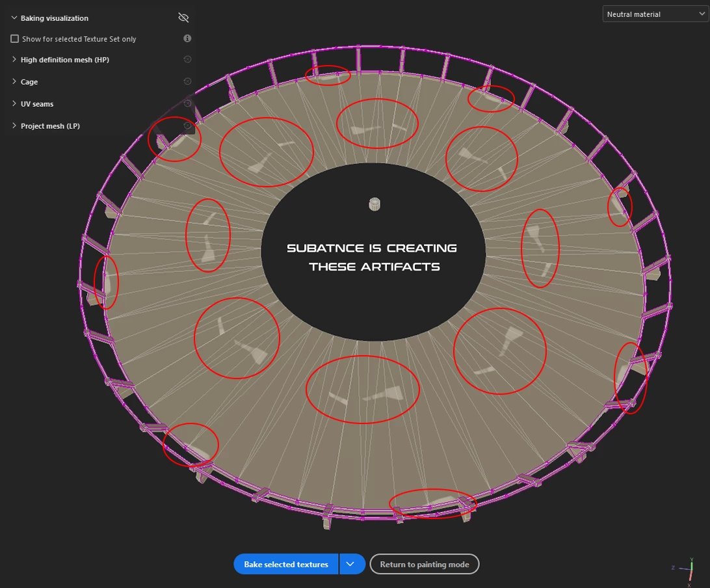Enable Show for selected Texture Set only
The height and width of the screenshot is (588, 710).
14,39
